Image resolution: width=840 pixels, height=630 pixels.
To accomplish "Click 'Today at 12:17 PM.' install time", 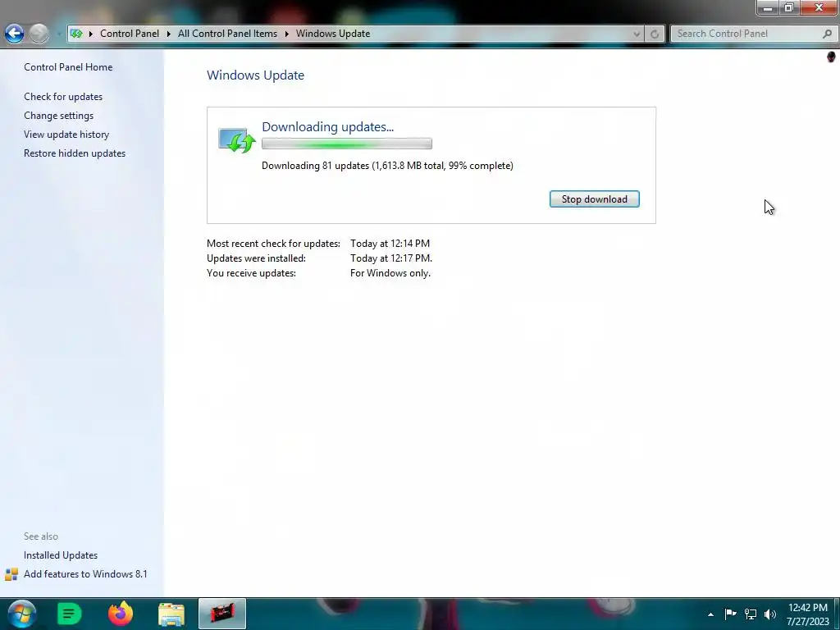I will (x=391, y=258).
